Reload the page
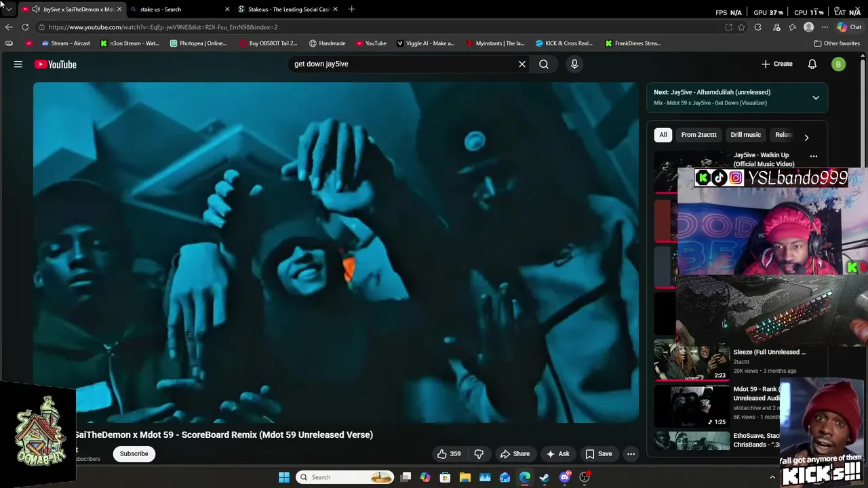 point(25,27)
